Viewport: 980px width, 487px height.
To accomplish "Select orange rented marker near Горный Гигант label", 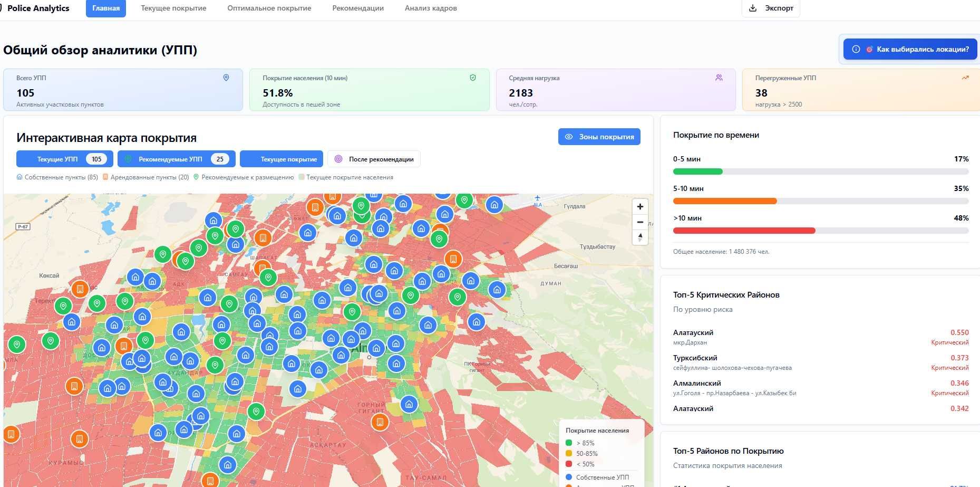I will point(380,422).
